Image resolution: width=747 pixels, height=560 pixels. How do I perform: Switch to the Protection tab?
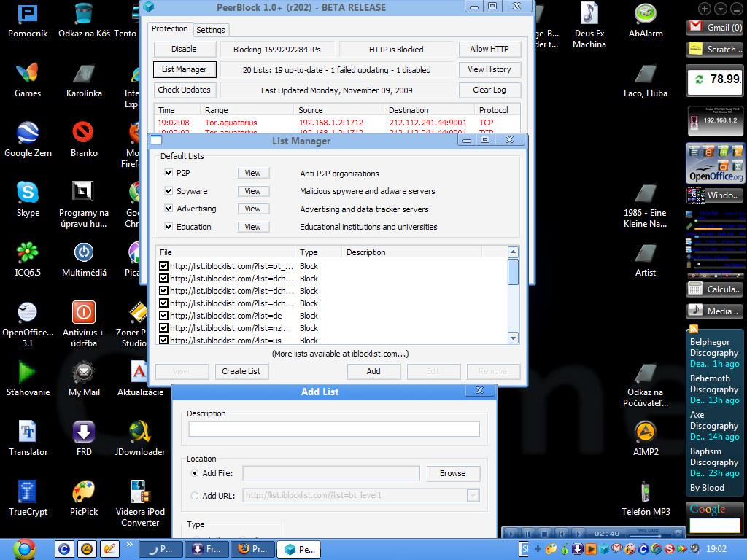click(169, 28)
